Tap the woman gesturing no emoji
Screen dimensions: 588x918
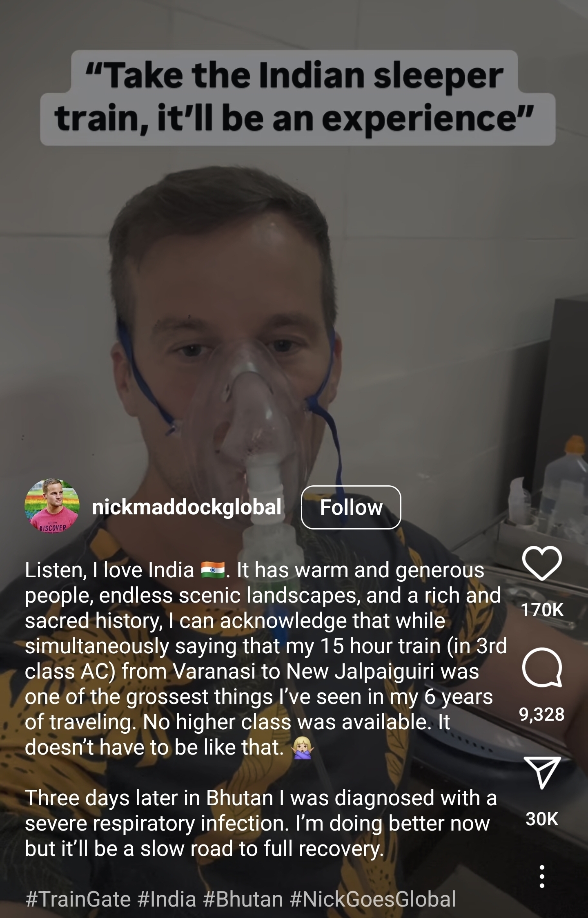[303, 748]
